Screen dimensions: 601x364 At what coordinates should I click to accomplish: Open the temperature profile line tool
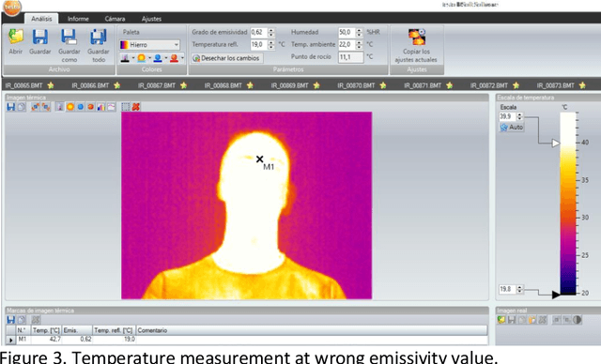(x=111, y=107)
